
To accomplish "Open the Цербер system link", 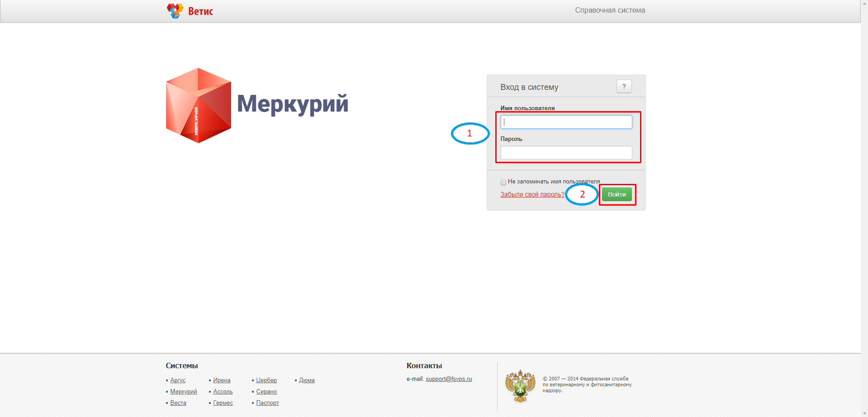I will (x=266, y=380).
